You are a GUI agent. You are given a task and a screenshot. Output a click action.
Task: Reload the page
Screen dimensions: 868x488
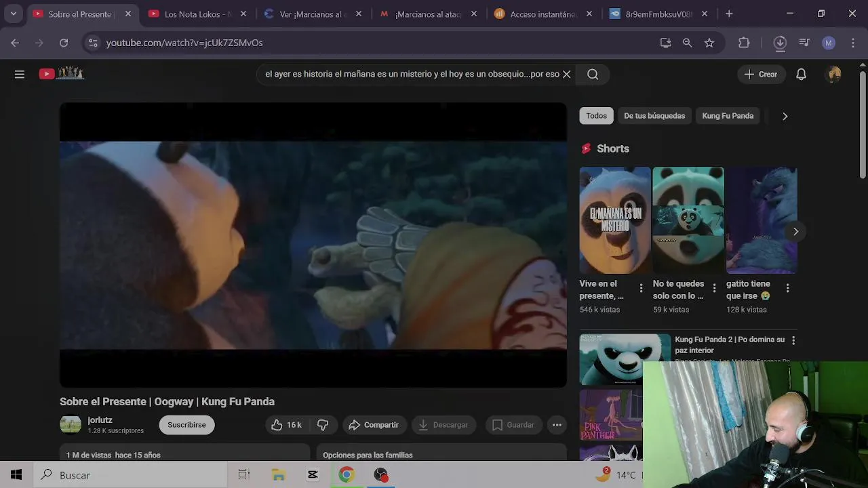tap(64, 43)
